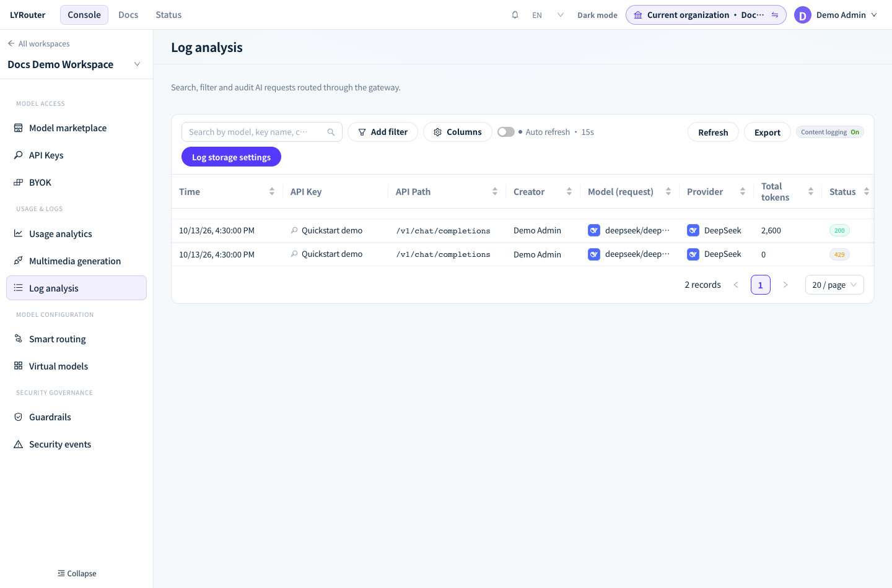Image resolution: width=892 pixels, height=588 pixels.
Task: Click the DeepSeek provider logo in the 2,600-token row
Action: coord(693,230)
